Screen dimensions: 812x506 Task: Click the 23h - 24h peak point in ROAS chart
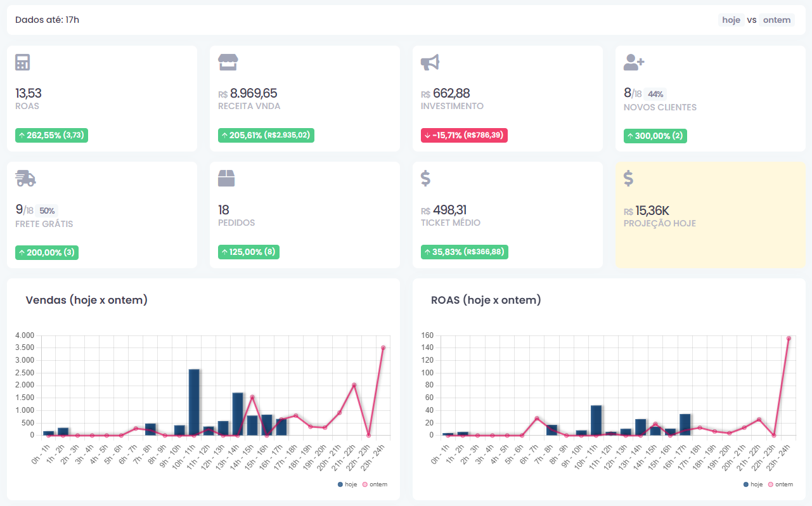[789, 338]
